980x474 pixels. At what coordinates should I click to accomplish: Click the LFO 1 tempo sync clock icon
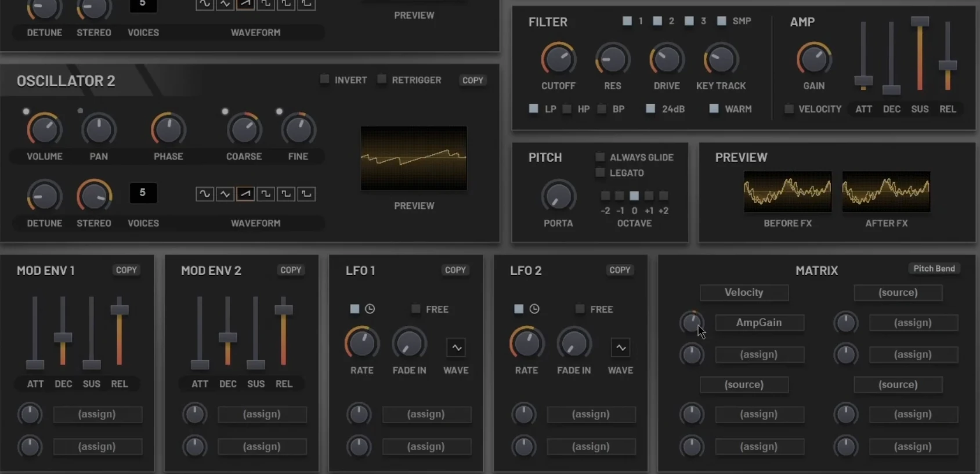click(370, 309)
